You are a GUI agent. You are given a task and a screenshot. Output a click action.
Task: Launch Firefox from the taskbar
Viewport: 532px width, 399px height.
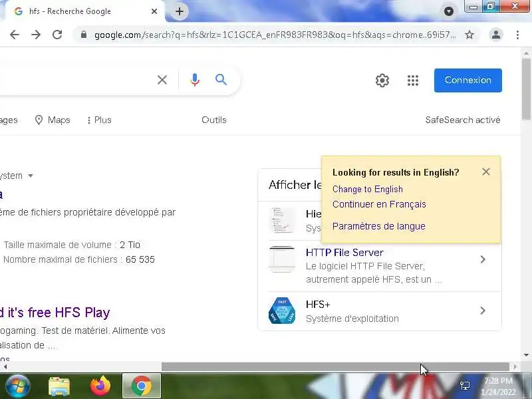pyautogui.click(x=100, y=386)
